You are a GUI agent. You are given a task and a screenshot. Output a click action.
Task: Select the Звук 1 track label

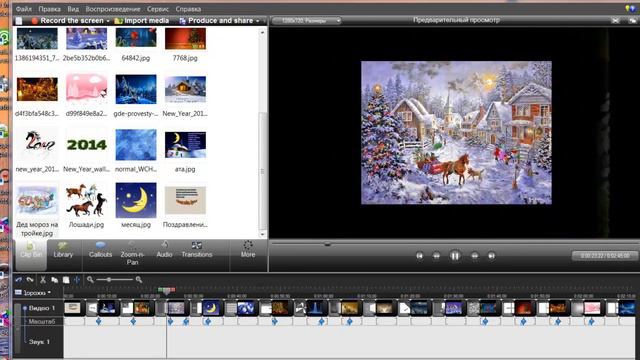(39, 342)
